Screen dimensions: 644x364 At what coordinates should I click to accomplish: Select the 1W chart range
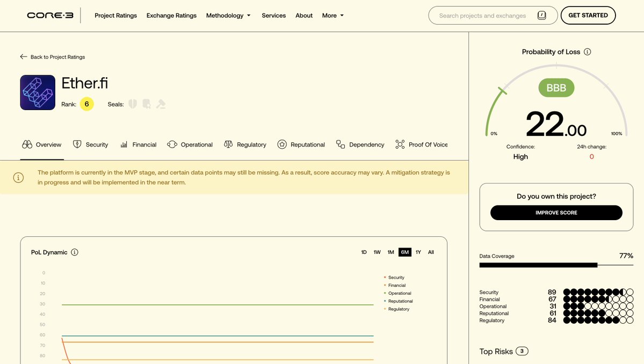[377, 252]
